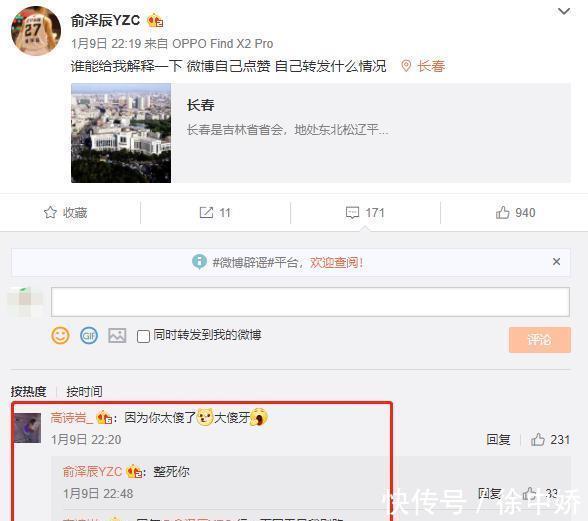This screenshot has width=588, height=521.
Task: Click the repost count 11
Action: tap(225, 213)
